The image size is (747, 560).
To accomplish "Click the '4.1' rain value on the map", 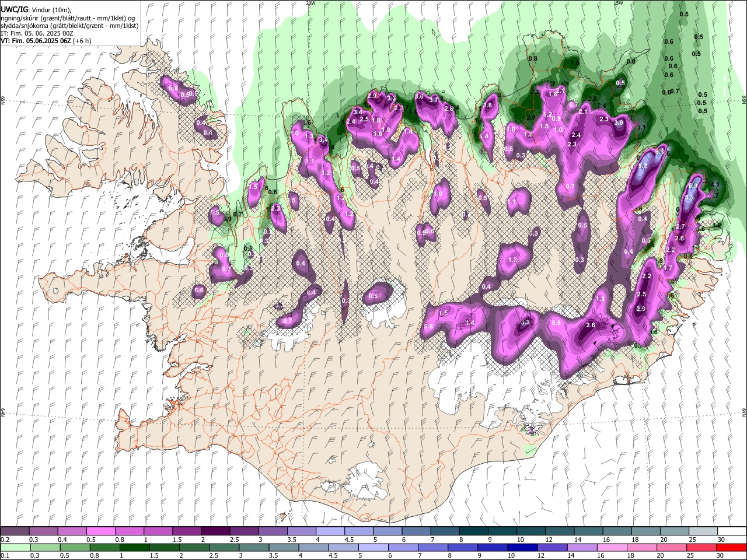I will pos(715,184).
